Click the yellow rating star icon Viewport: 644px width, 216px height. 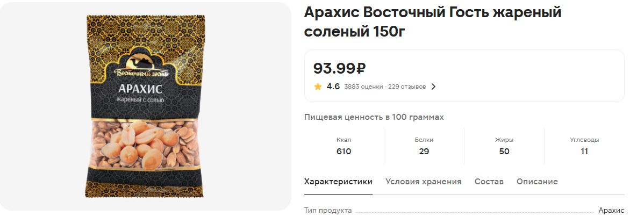318,87
